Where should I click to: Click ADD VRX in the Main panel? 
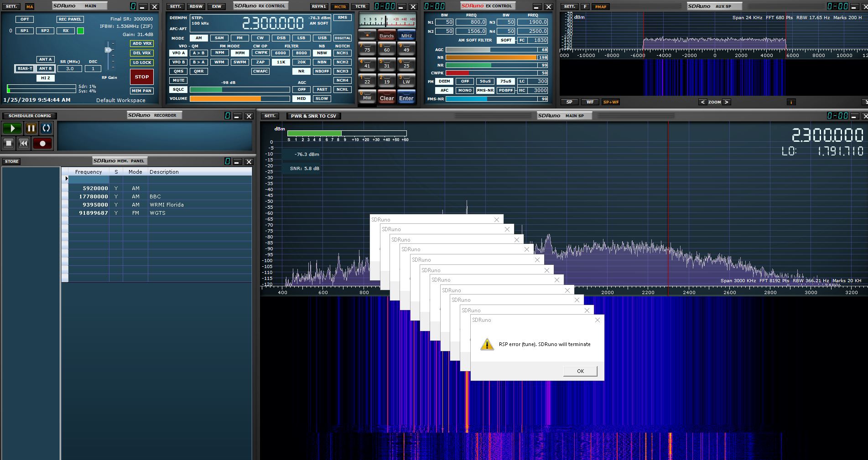pyautogui.click(x=142, y=44)
